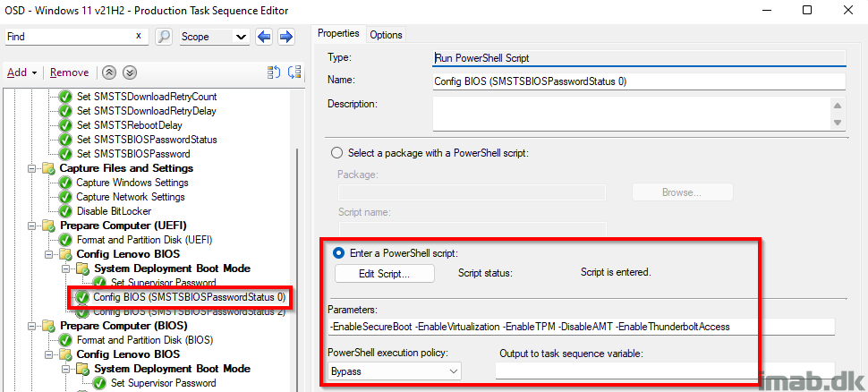
Task: Click the Remove button
Action: [69, 72]
